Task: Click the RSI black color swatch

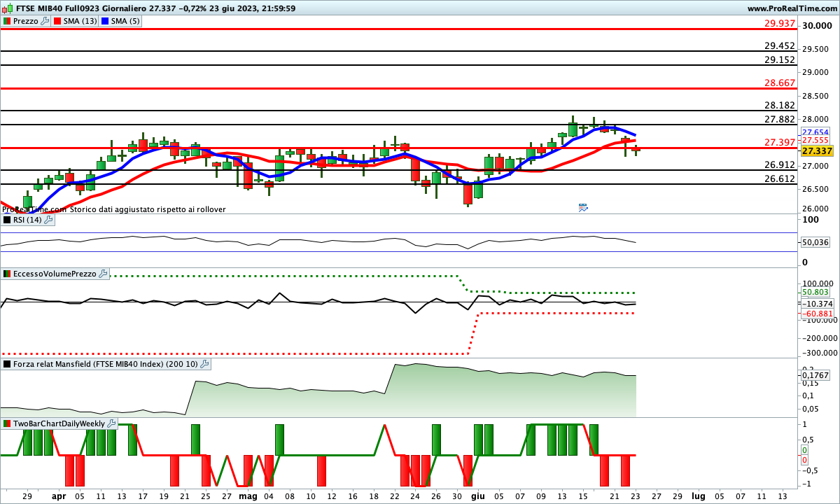Action: pos(6,220)
